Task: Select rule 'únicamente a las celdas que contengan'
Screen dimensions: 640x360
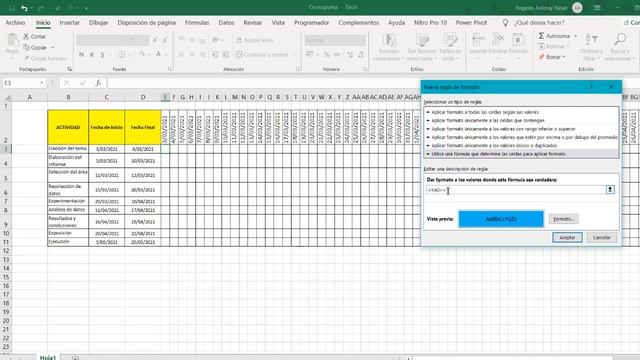Action: [521, 120]
